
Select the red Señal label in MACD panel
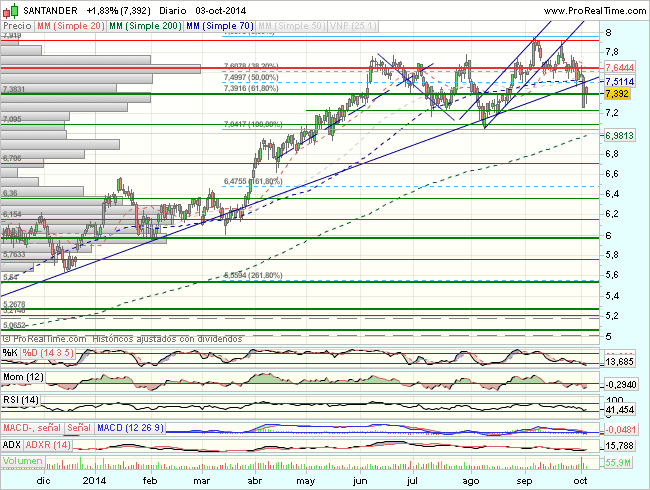click(79, 427)
